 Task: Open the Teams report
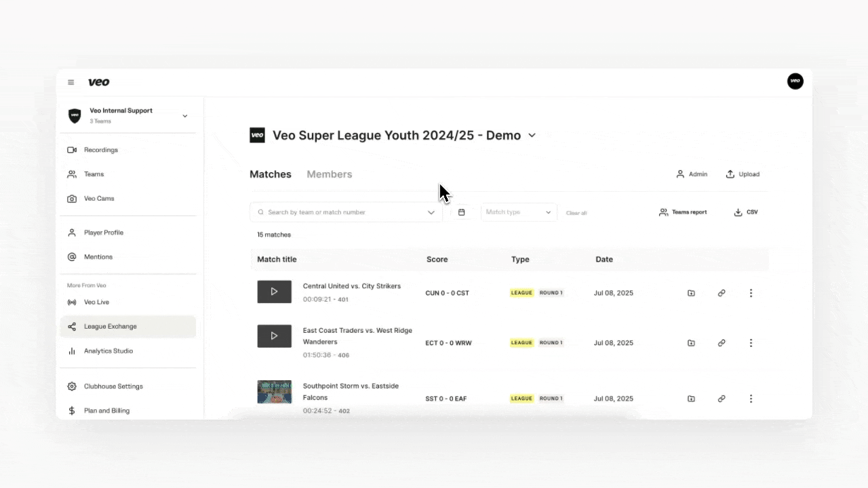pyautogui.click(x=683, y=212)
